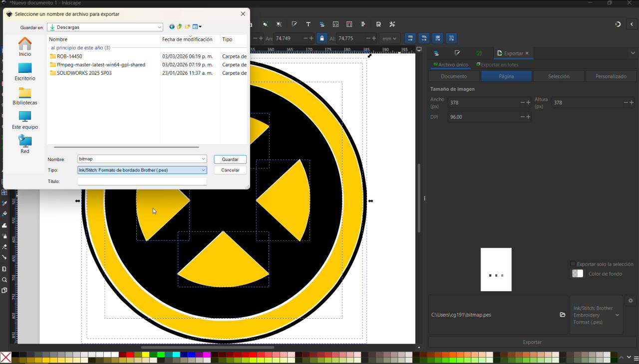Viewport: 639px width, 364px height.
Task: Select the Documento export area
Action: (x=454, y=76)
